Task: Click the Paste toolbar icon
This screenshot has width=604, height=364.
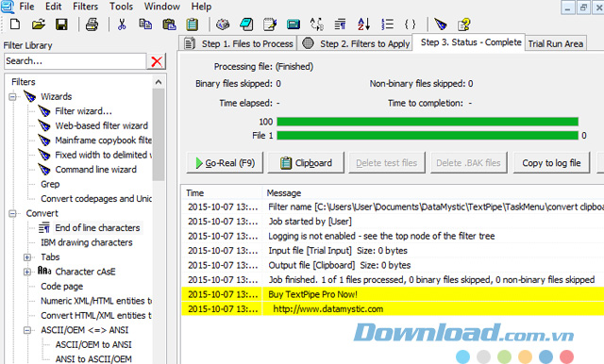Action: tap(169, 25)
